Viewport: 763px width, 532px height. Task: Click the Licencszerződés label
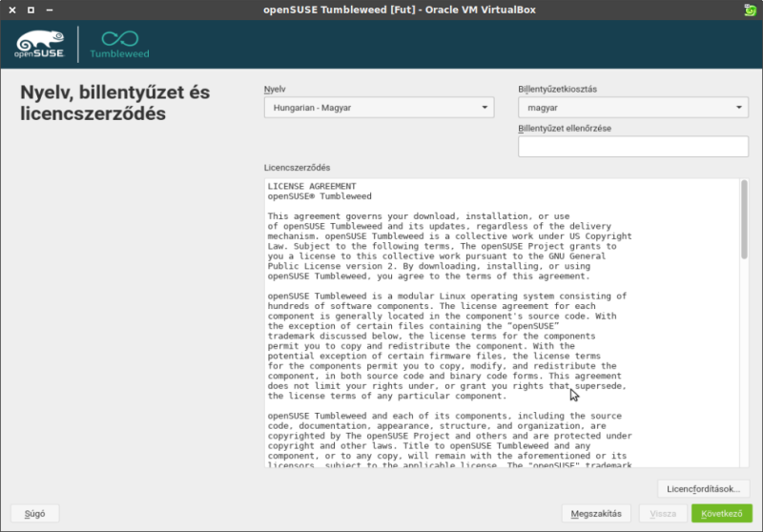point(297,168)
